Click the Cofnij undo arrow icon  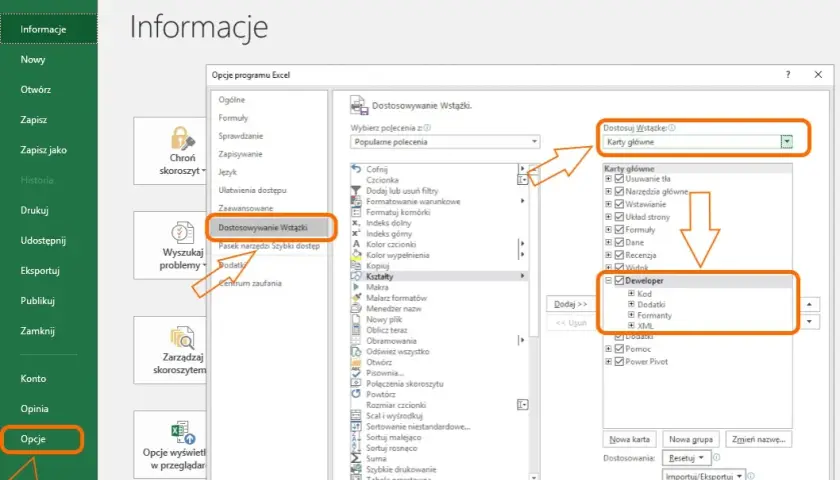(x=356, y=169)
